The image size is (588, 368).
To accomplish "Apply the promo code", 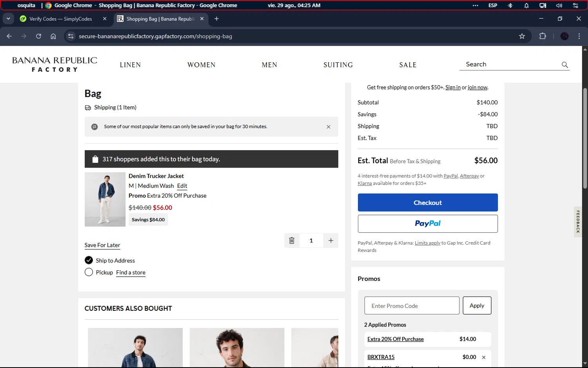I will [477, 306].
